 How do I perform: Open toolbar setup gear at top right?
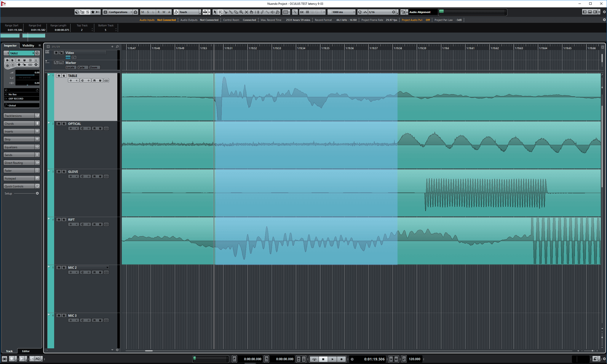click(x=604, y=12)
